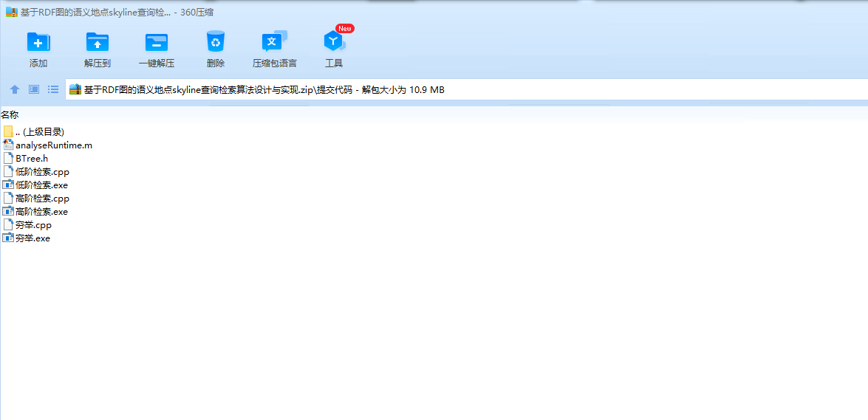Click the 一键解压 label in the toolbar

157,63
